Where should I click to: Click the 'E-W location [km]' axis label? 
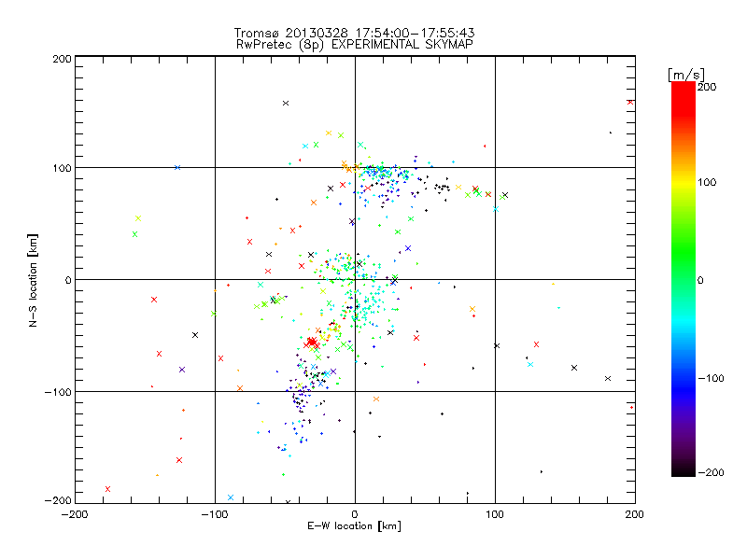pyautogui.click(x=354, y=526)
